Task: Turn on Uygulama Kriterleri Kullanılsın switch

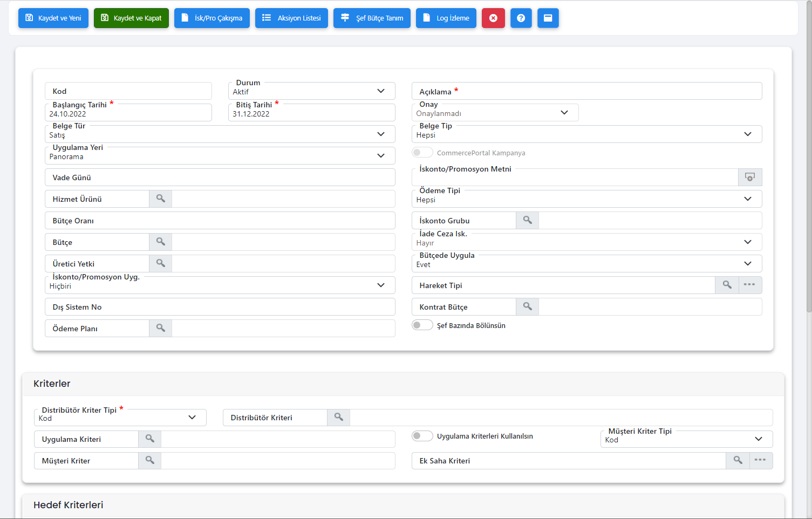Action: point(422,436)
